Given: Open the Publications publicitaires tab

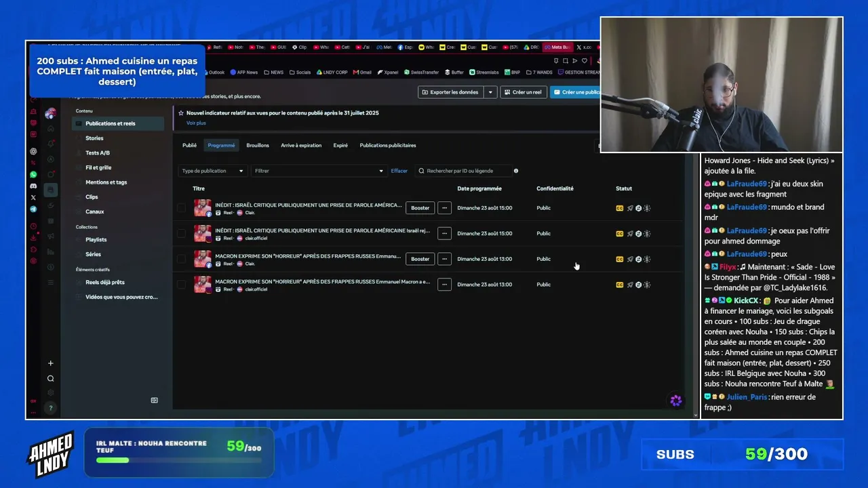Looking at the screenshot, I should (x=388, y=145).
